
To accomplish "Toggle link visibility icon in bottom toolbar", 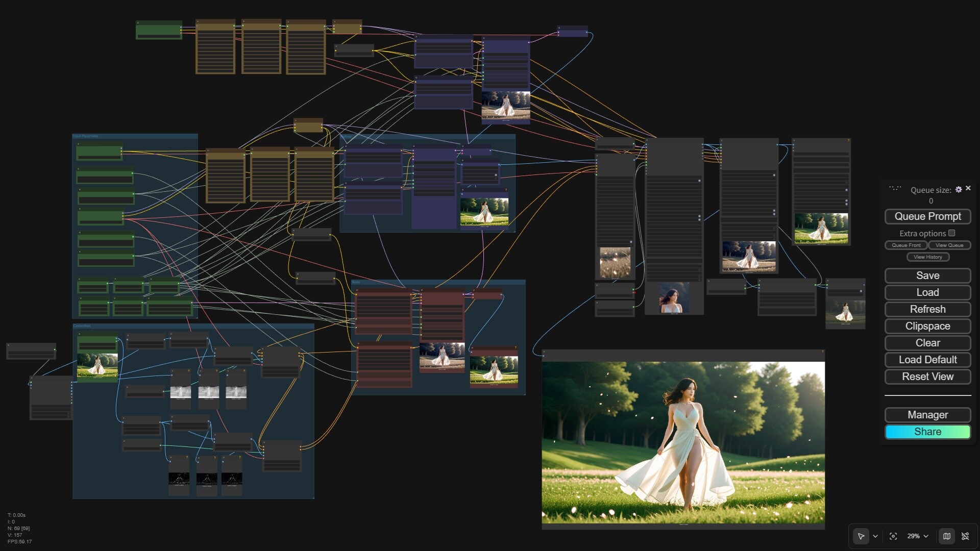I will tap(965, 536).
